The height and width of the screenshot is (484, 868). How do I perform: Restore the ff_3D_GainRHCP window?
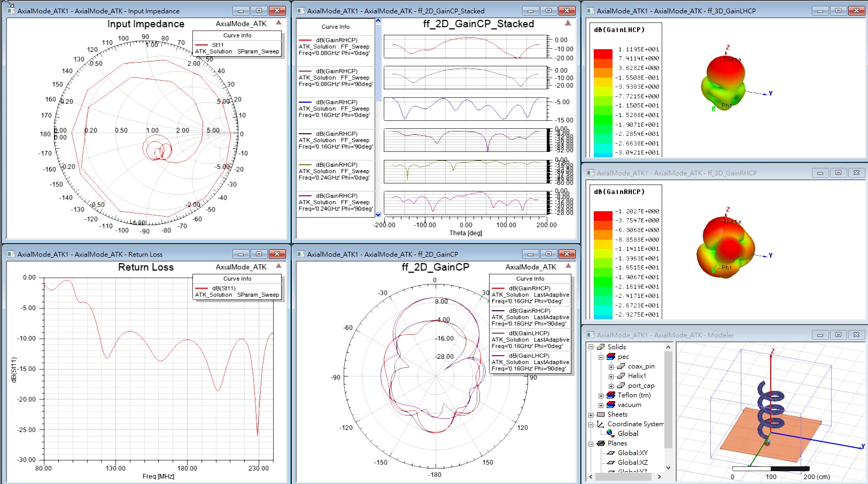[838, 173]
